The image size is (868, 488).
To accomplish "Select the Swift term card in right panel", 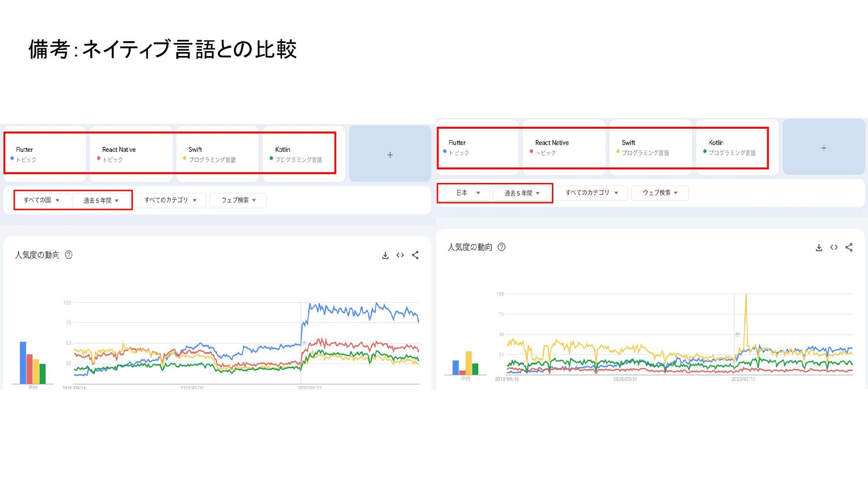I will tap(651, 147).
